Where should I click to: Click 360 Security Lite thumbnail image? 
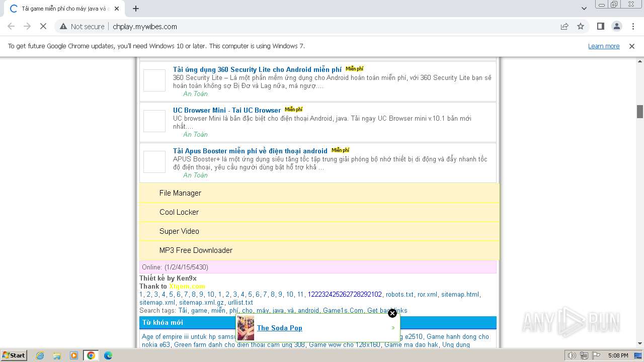point(154,80)
